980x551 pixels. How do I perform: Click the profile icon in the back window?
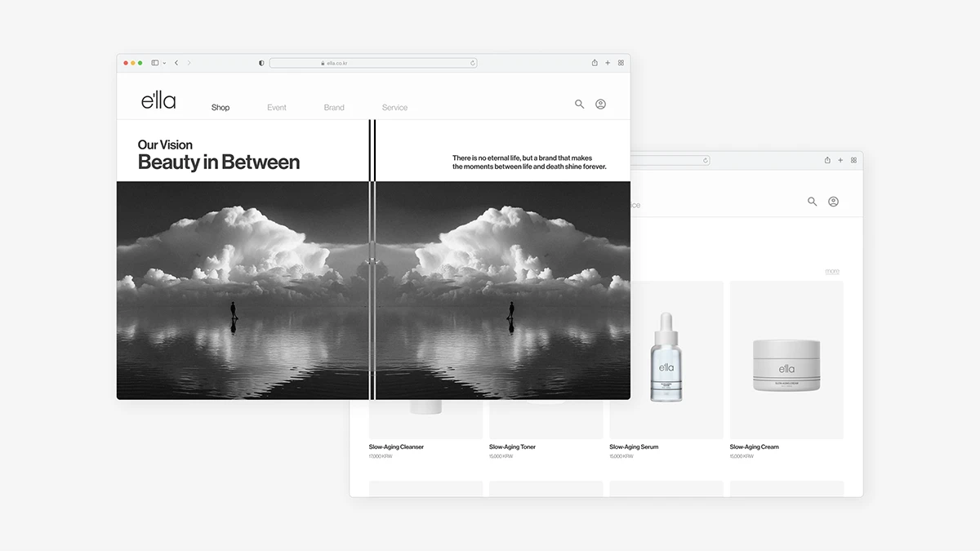pos(833,202)
